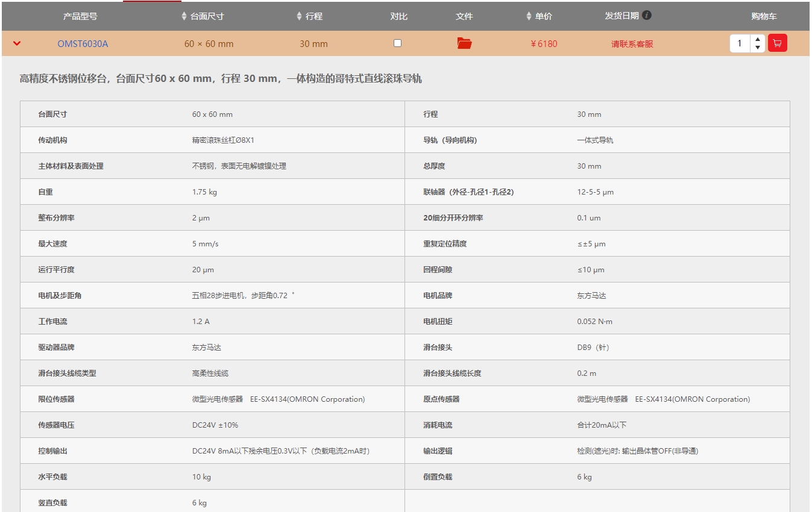Image resolution: width=812 pixels, height=512 pixels.
Task: Click the info icon next to 发货日期
Action: coord(647,16)
